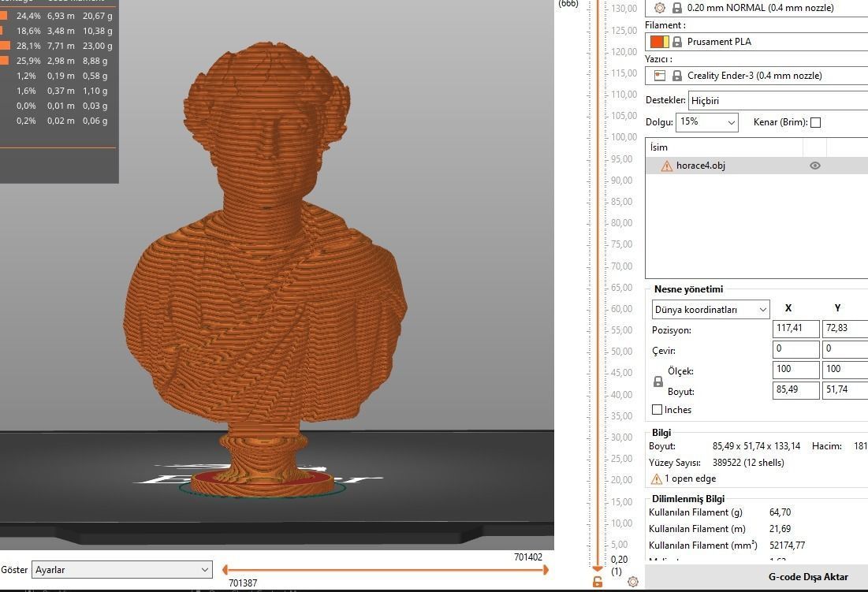Viewport: 868px width, 592px height.
Task: Click the Ölçek Y scale field
Action: coord(845,369)
